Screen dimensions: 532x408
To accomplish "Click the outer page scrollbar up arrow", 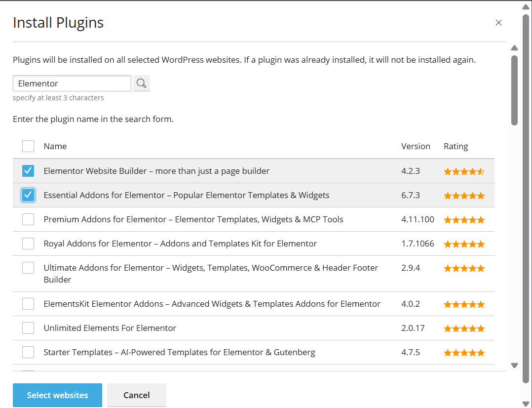I will 526,7.
